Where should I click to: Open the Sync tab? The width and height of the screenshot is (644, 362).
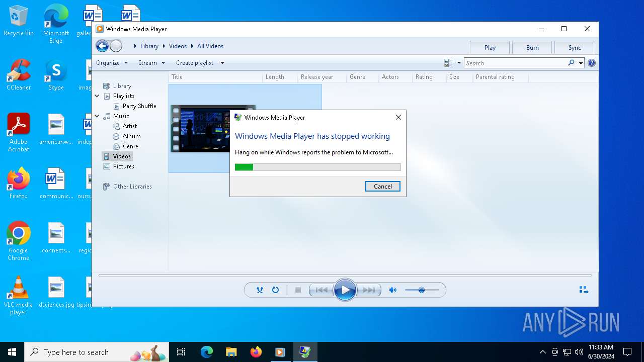(x=575, y=47)
